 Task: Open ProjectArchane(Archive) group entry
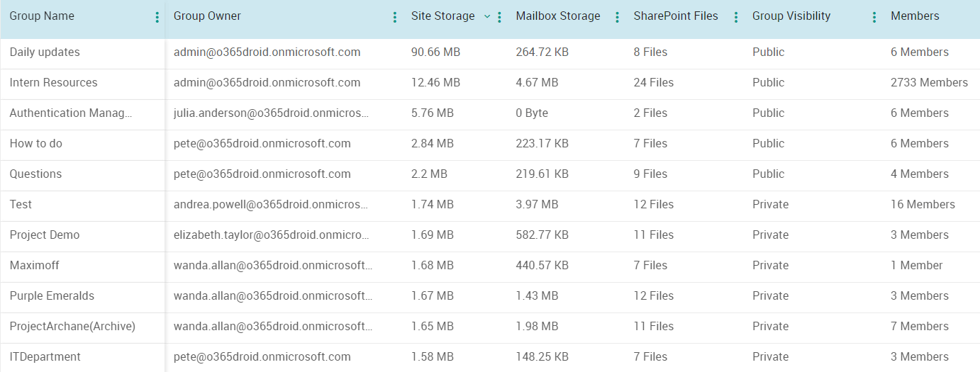click(x=72, y=327)
